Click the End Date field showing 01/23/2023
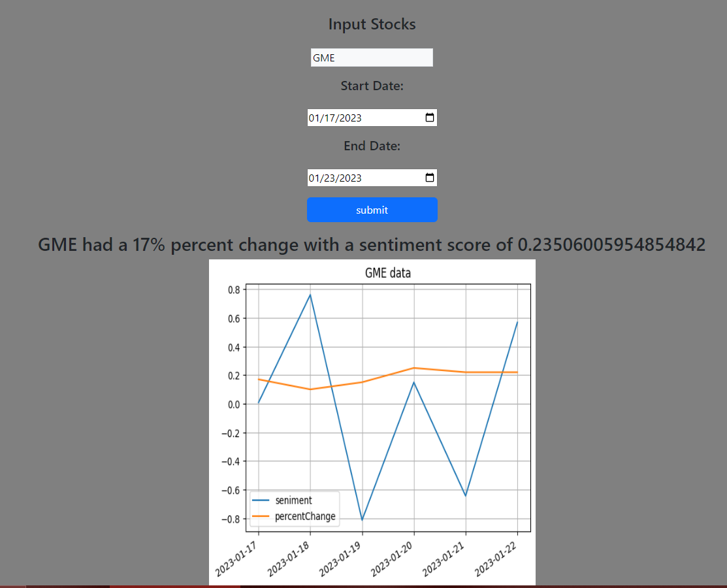The image size is (727, 588). [372, 178]
